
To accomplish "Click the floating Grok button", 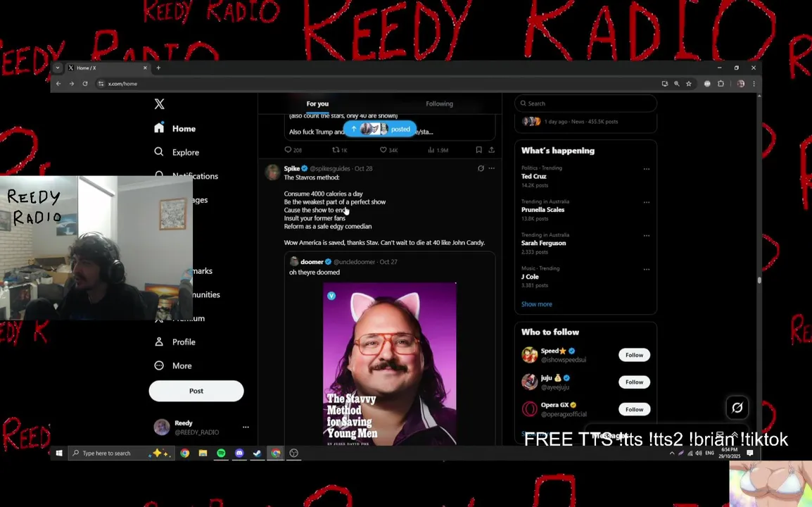I will coord(737,408).
